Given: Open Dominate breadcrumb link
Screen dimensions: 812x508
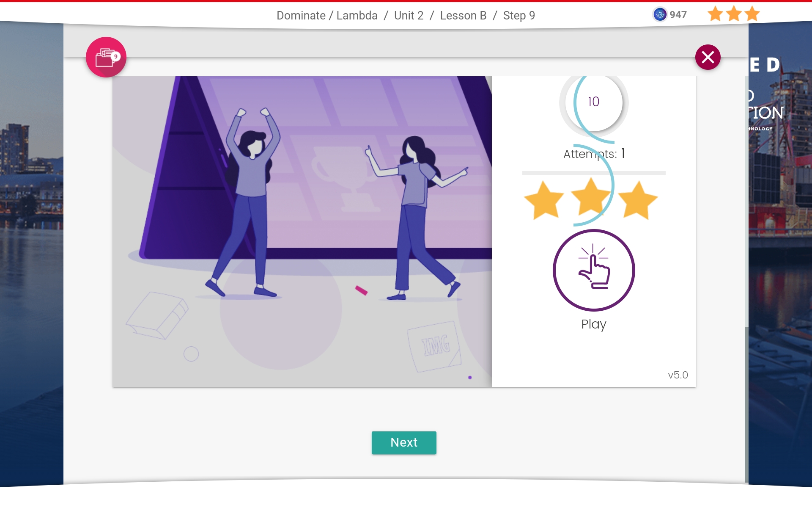Looking at the screenshot, I should [301, 16].
